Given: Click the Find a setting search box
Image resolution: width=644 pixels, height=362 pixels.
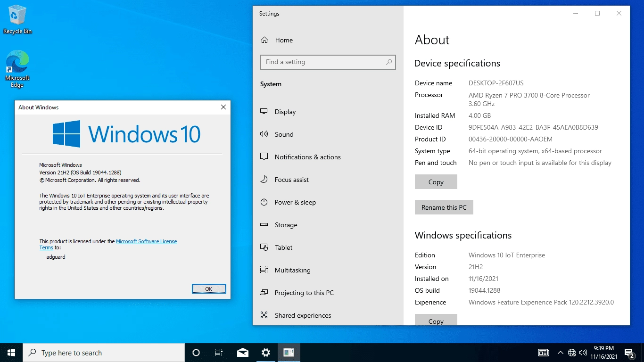Looking at the screenshot, I should click(x=328, y=62).
